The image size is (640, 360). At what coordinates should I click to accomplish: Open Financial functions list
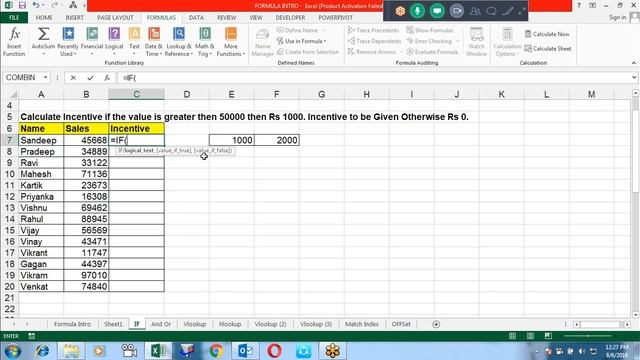click(92, 42)
